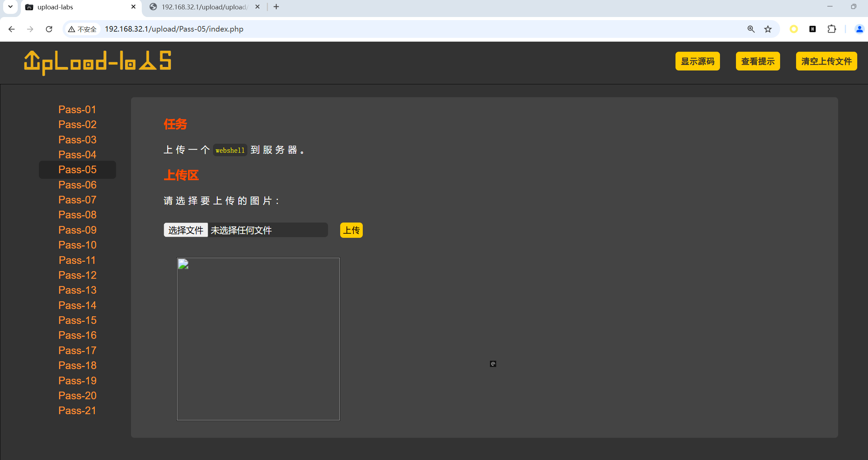The width and height of the screenshot is (868, 460).
Task: Close the upload-labs tab
Action: (133, 7)
